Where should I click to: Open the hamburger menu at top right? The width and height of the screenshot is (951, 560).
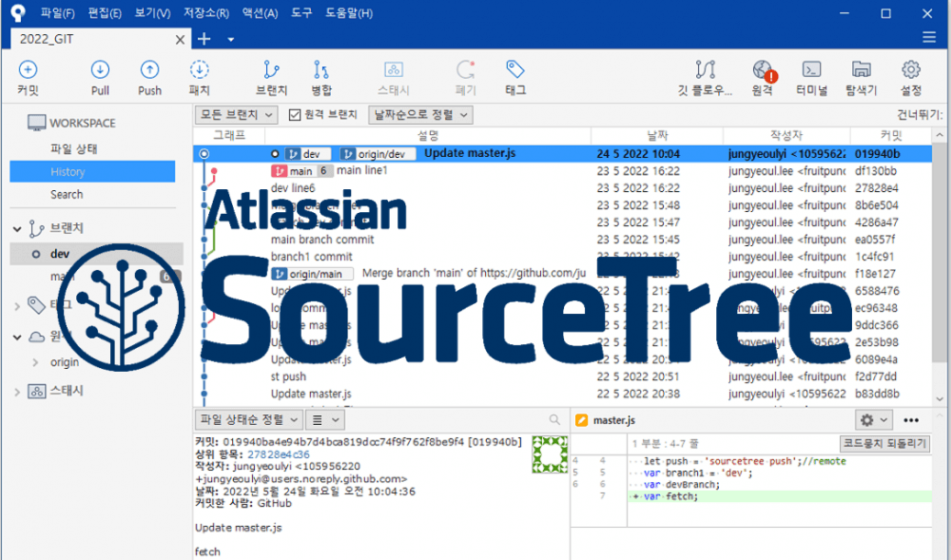(x=929, y=38)
